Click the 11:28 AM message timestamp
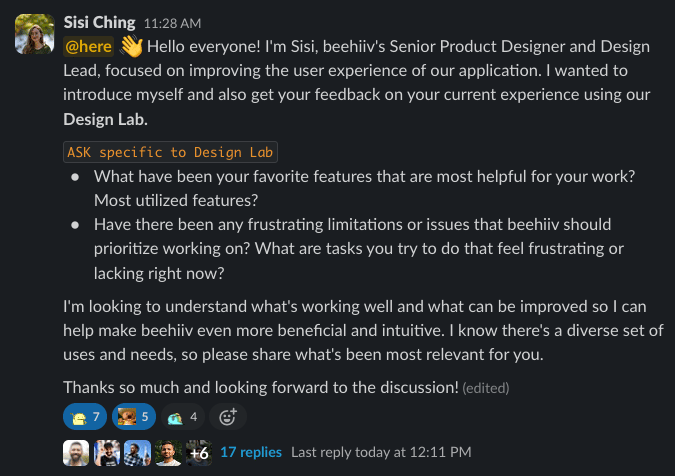675x476 pixels. pos(172,23)
